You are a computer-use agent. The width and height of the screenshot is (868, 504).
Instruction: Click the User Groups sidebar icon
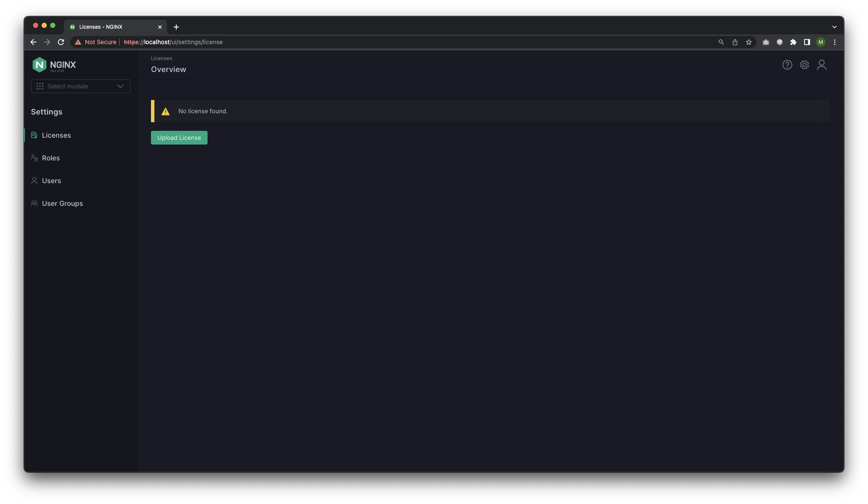pyautogui.click(x=34, y=203)
